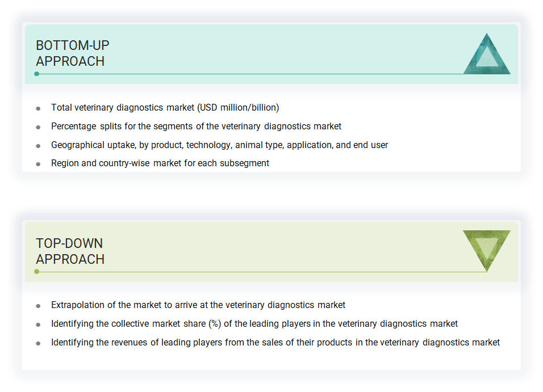The width and height of the screenshot is (543, 392).
Task: Select the bullet beside collective market share item
Action: tap(39, 323)
